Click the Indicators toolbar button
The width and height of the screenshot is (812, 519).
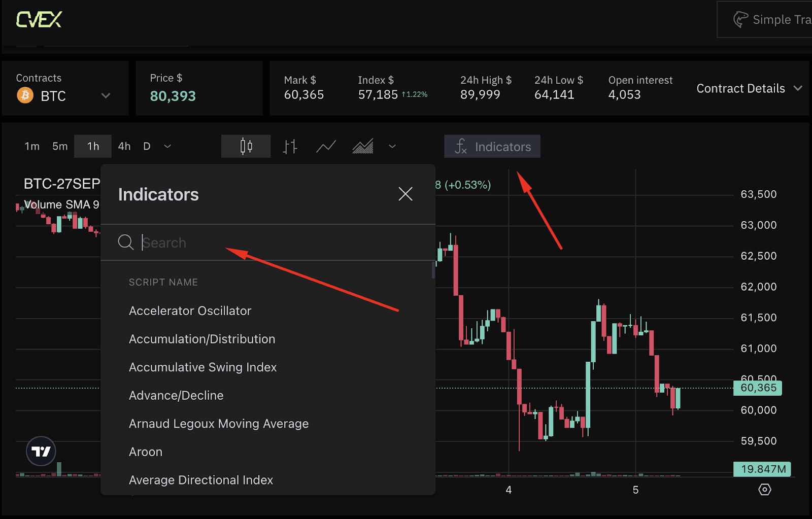492,147
